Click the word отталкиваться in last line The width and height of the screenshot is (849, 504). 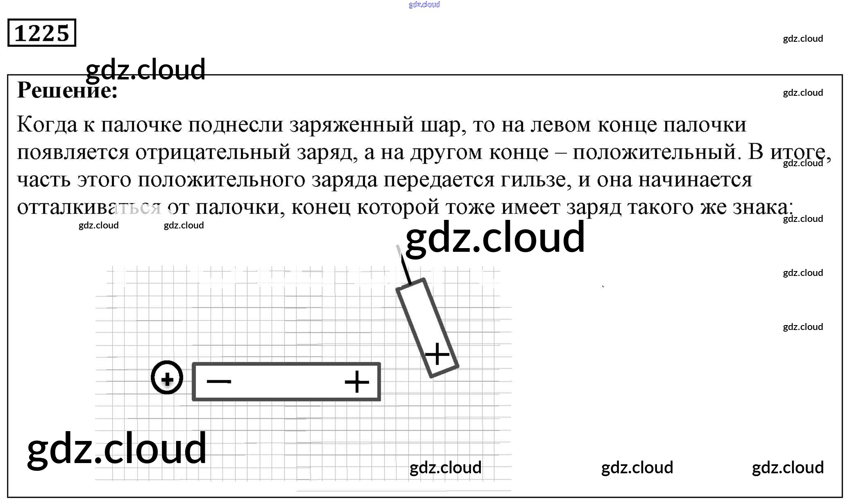(x=89, y=207)
